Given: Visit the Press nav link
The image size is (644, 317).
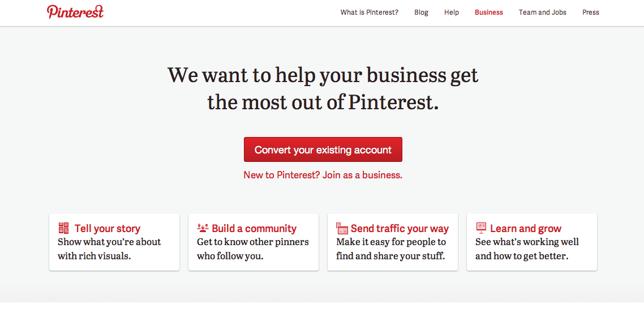Looking at the screenshot, I should (x=590, y=12).
